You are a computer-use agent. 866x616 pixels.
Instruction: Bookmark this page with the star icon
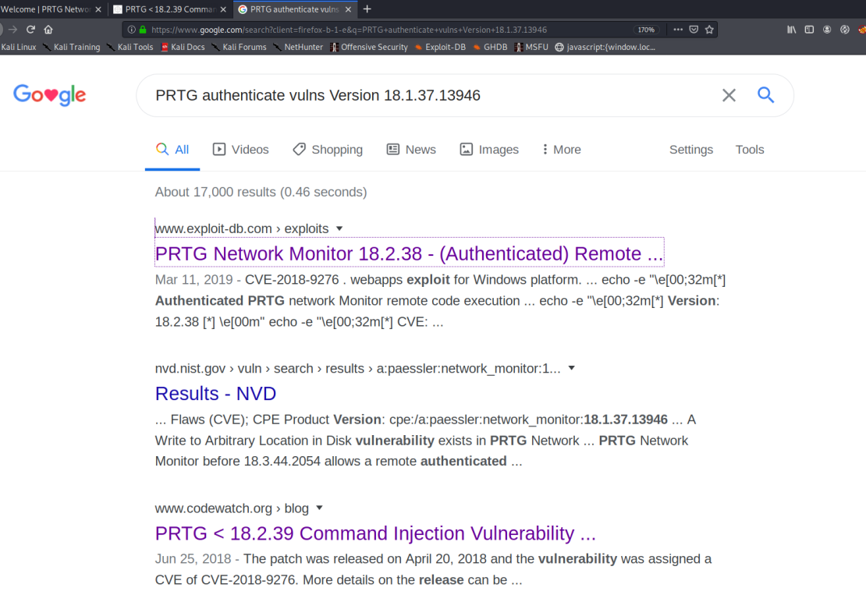pyautogui.click(x=709, y=30)
